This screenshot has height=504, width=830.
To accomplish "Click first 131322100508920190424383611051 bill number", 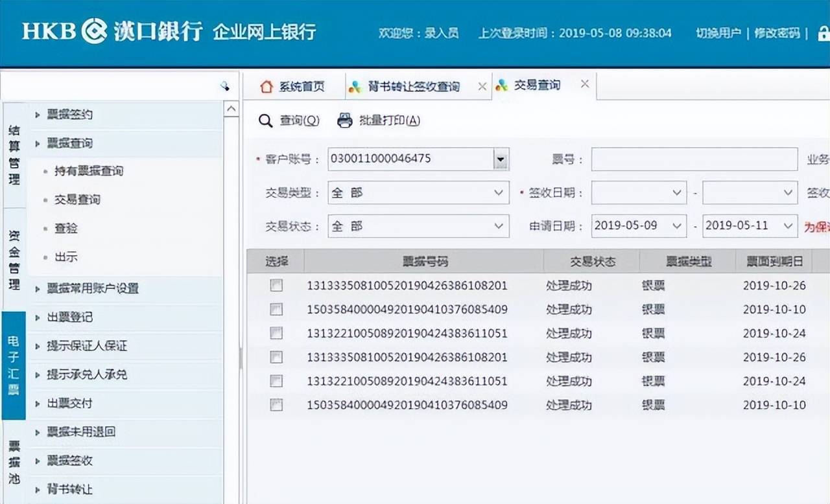I will pos(407,333).
